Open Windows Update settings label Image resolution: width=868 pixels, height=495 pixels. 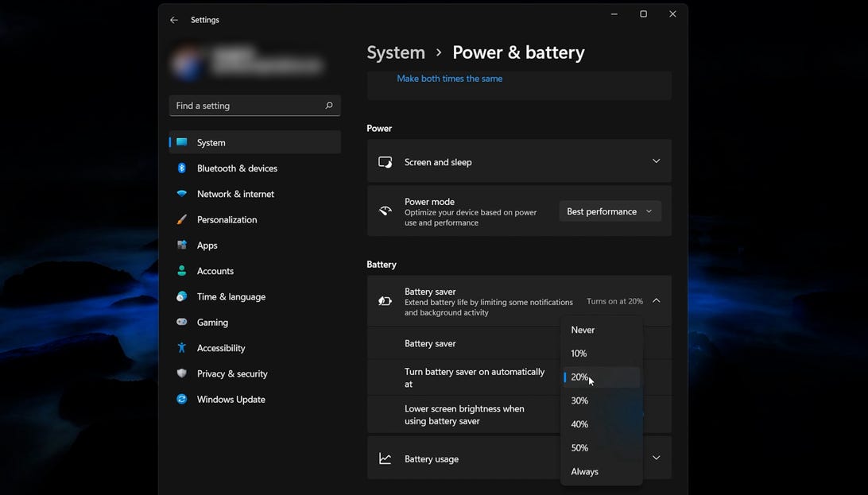231,400
